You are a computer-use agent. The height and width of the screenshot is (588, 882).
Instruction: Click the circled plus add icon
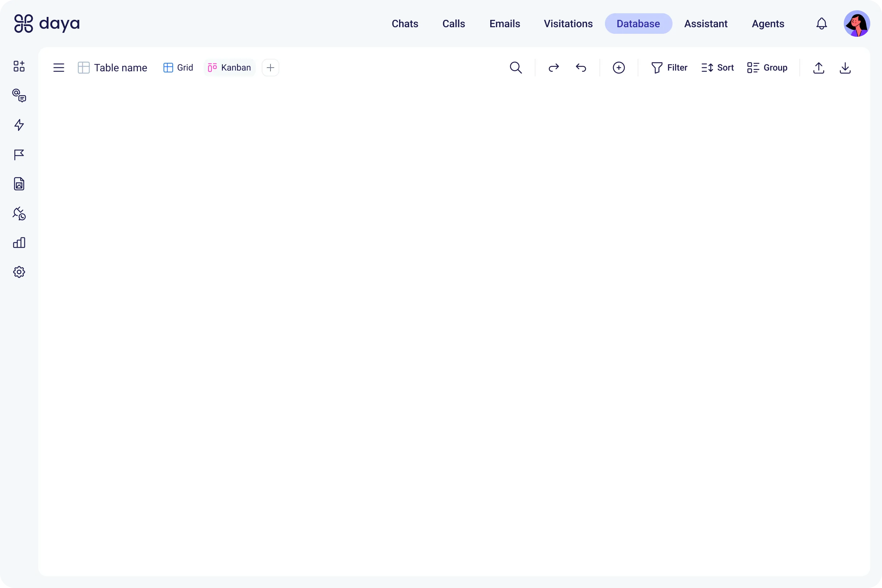[619, 68]
